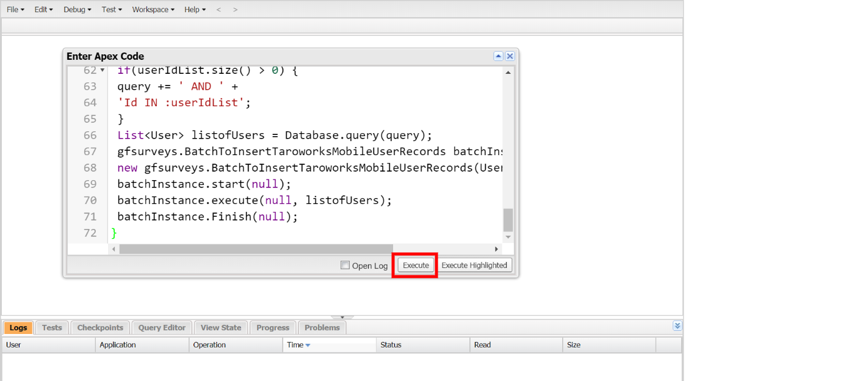Click the horizontal scrollbar right arrow
The height and width of the screenshot is (381, 868).
click(x=497, y=249)
